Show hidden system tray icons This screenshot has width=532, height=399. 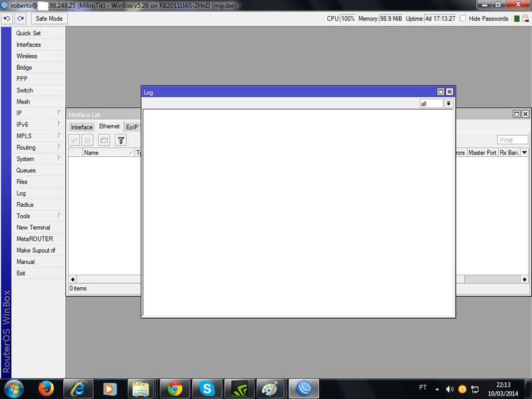coord(437,389)
